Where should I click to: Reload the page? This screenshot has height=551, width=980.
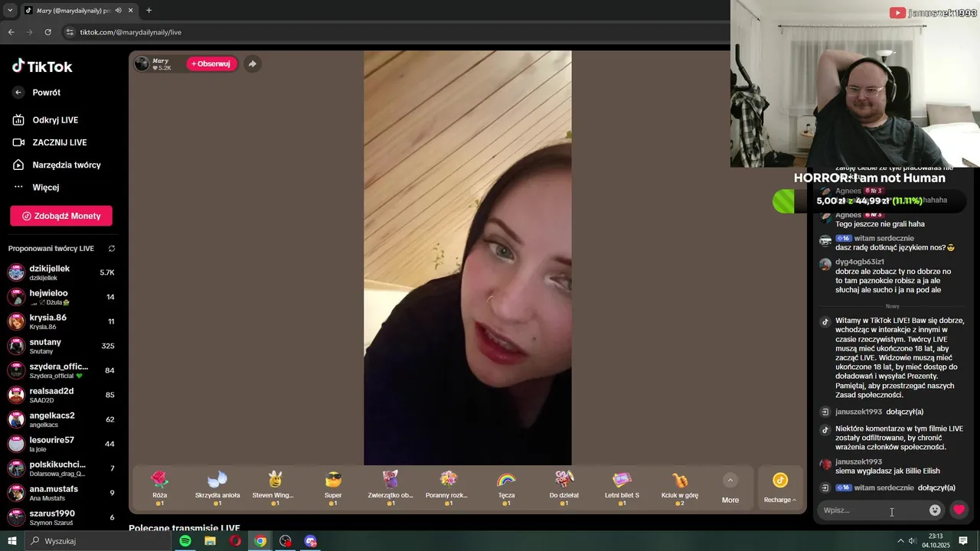coord(47,32)
